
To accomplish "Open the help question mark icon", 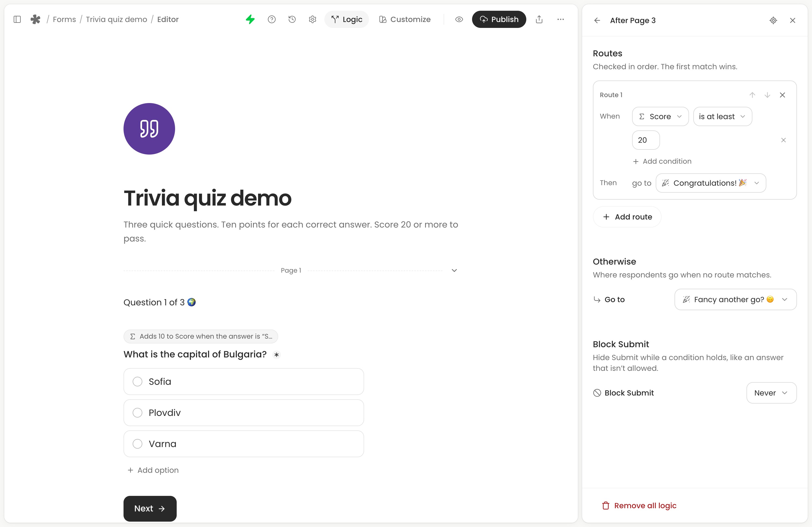I will tap(271, 19).
